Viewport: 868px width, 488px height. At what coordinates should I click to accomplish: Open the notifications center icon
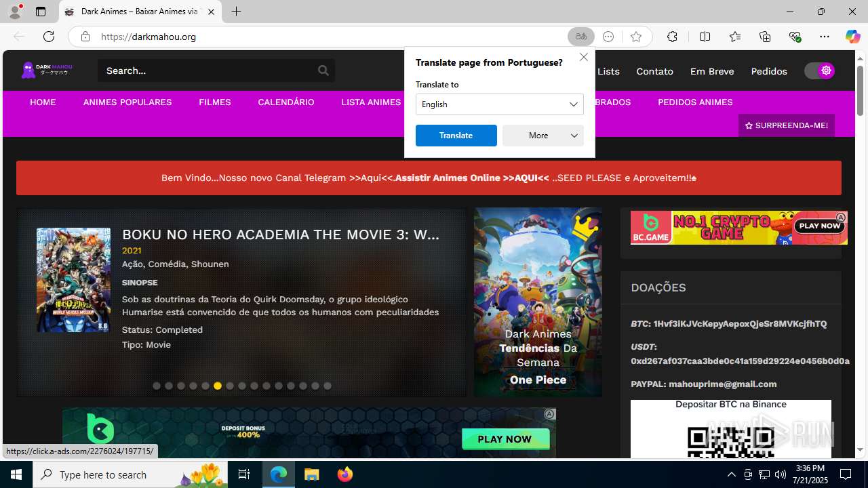[x=846, y=474]
